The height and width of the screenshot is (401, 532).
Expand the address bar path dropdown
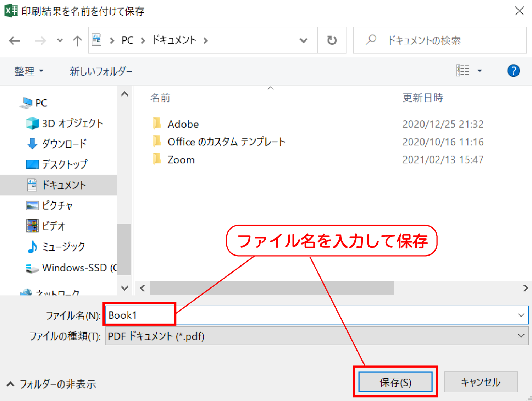click(303, 40)
